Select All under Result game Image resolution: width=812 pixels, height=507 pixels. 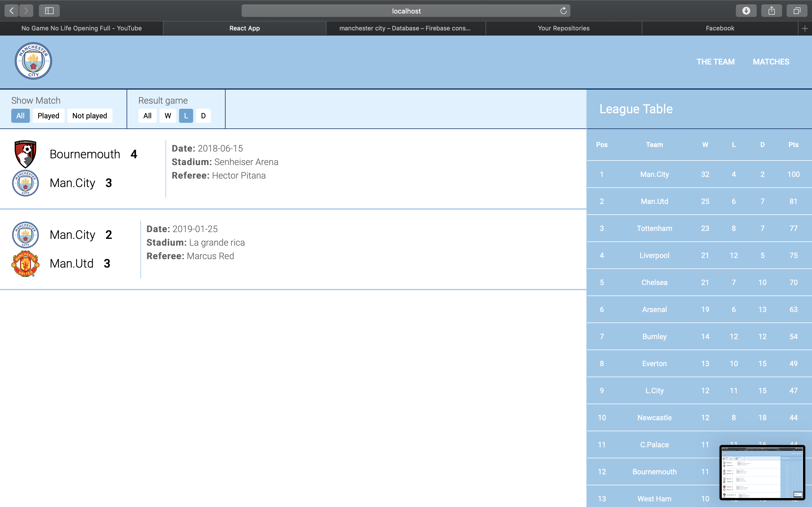(x=147, y=116)
